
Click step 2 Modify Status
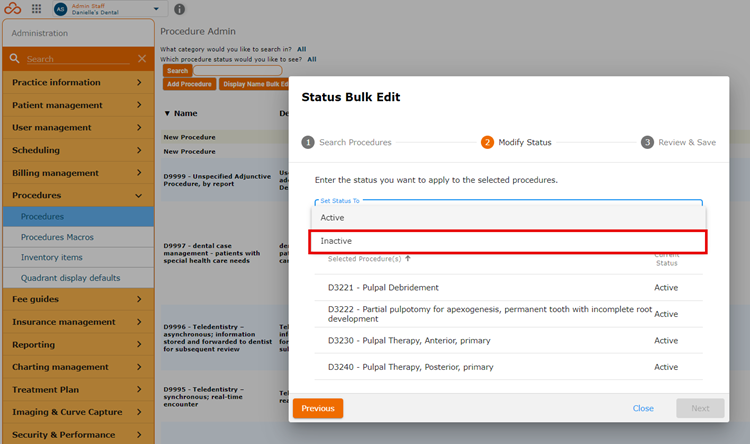tap(516, 143)
